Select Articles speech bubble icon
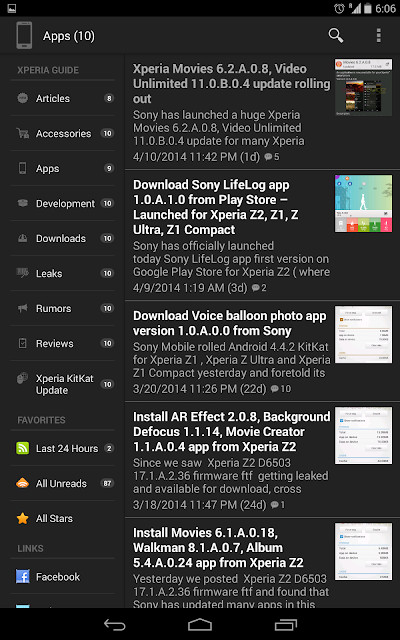Viewport: 400px width, 640px height. click(23, 98)
